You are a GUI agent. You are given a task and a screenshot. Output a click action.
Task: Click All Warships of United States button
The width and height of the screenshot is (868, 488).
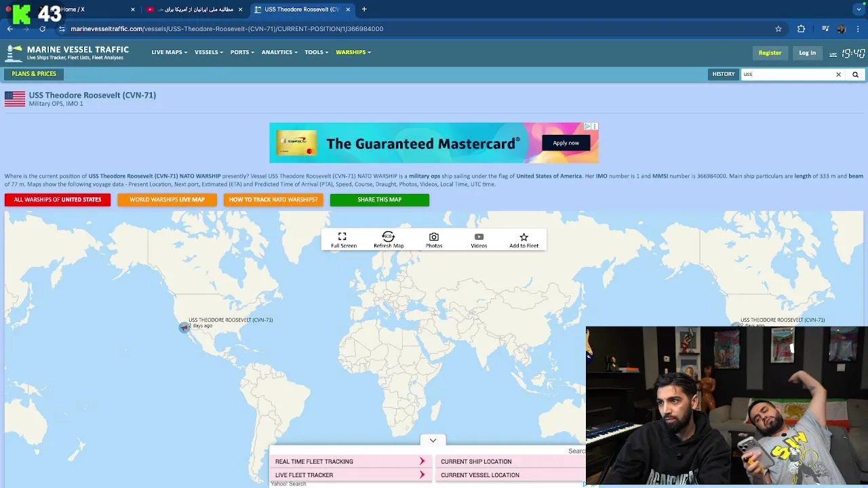pyautogui.click(x=58, y=200)
